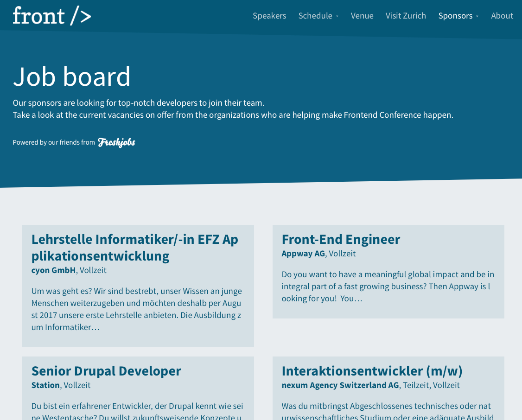Screen dimensions: 522x420
Task: Click the cyon GmbH company name
Action: pos(53,270)
